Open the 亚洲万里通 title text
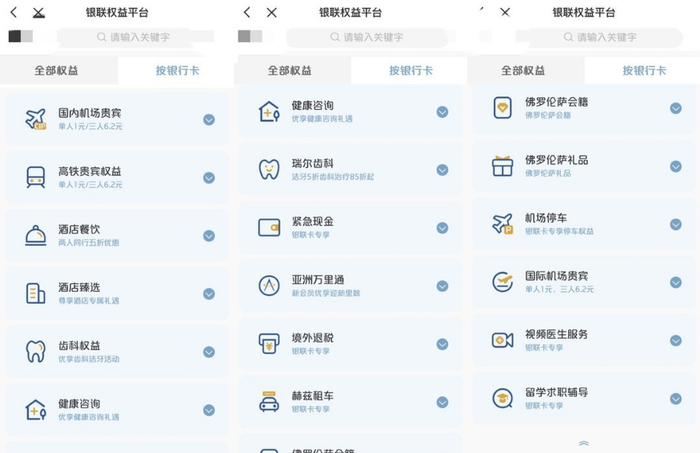 pos(318,280)
